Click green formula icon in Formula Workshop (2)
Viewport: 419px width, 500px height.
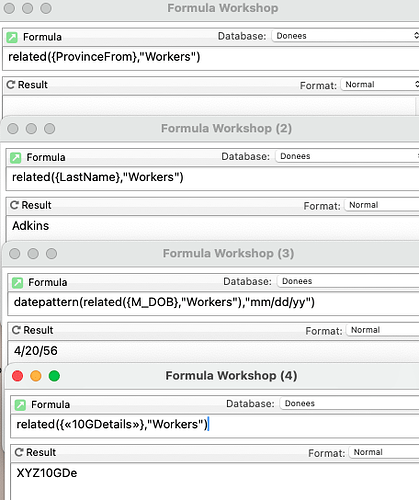click(x=16, y=157)
